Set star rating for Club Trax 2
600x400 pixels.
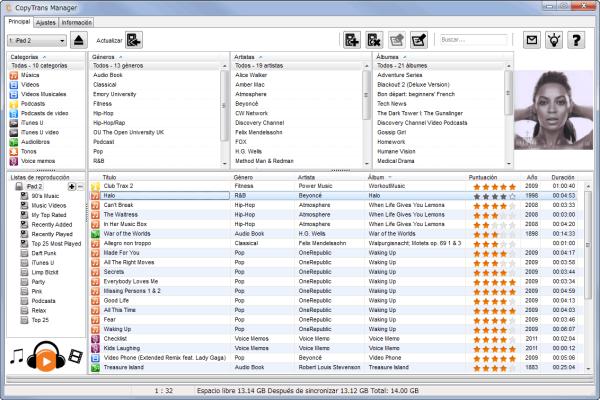coord(494,187)
